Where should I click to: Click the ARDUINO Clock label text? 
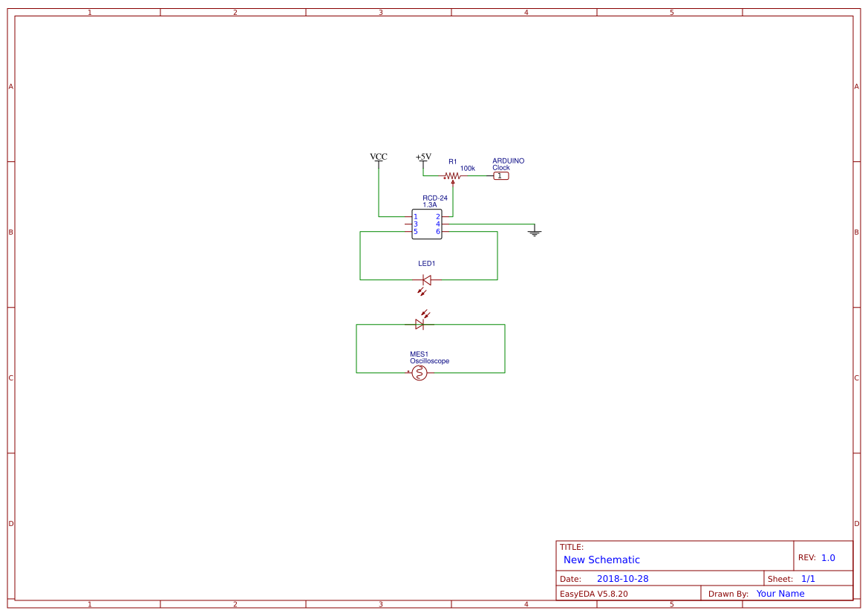[508, 164]
